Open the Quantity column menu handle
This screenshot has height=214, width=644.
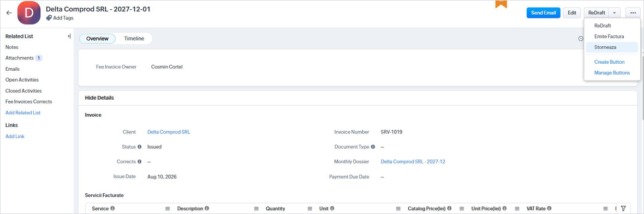[x=310, y=209]
